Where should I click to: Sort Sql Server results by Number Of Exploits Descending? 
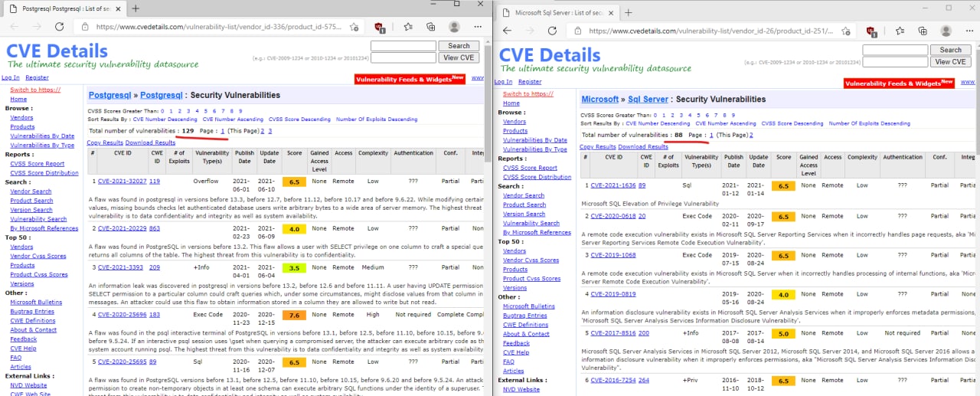point(870,123)
